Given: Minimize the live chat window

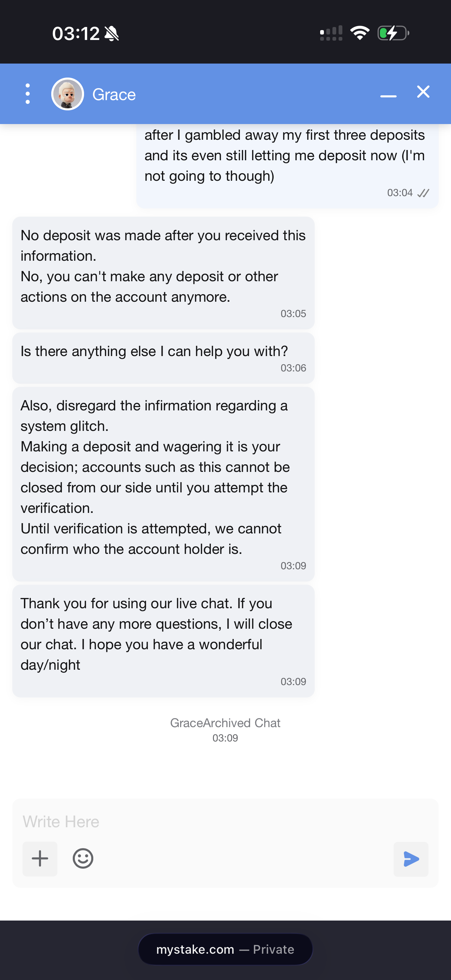Looking at the screenshot, I should [388, 96].
